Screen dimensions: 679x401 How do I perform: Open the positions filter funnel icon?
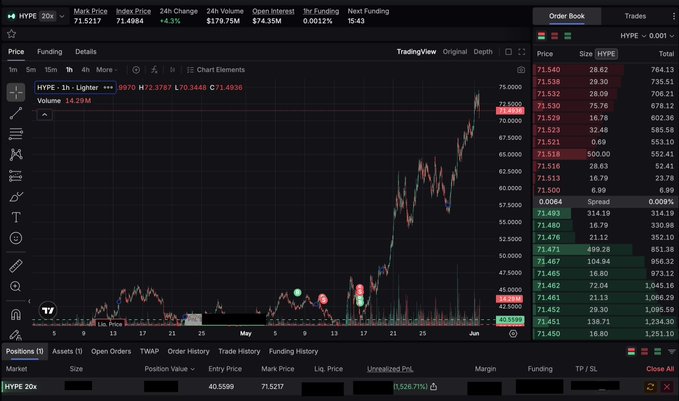(x=672, y=352)
